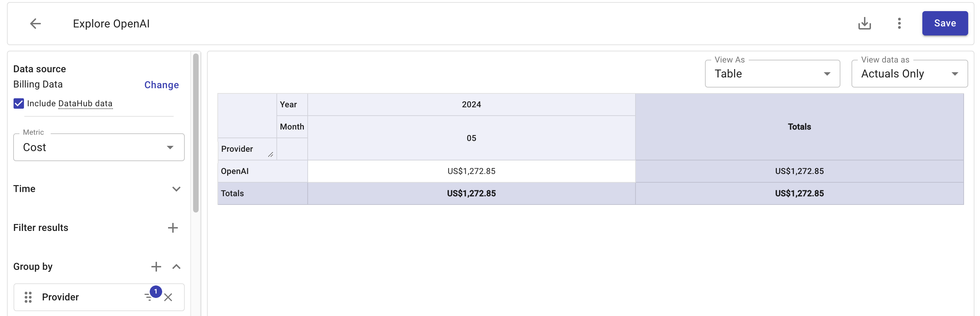Add a new filter with plus icon
The image size is (980, 316).
[173, 228]
